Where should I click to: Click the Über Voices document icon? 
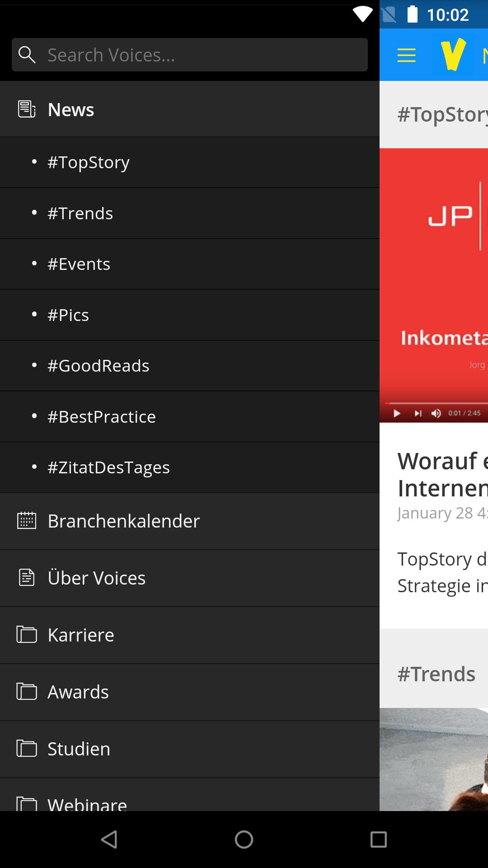pos(27,577)
